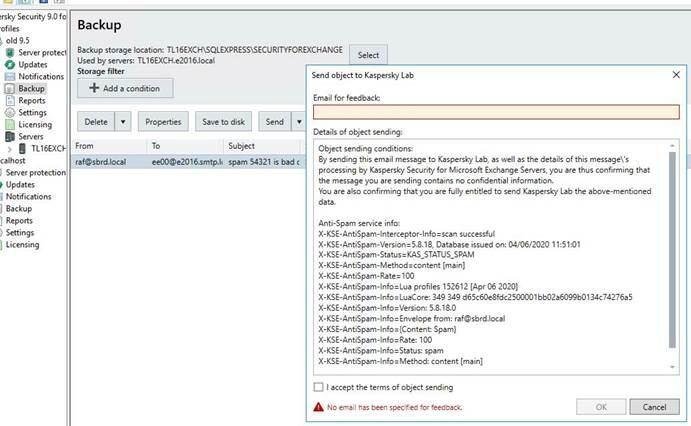Accept the terms of object sending checkbox
The width and height of the screenshot is (691, 426).
tap(318, 387)
